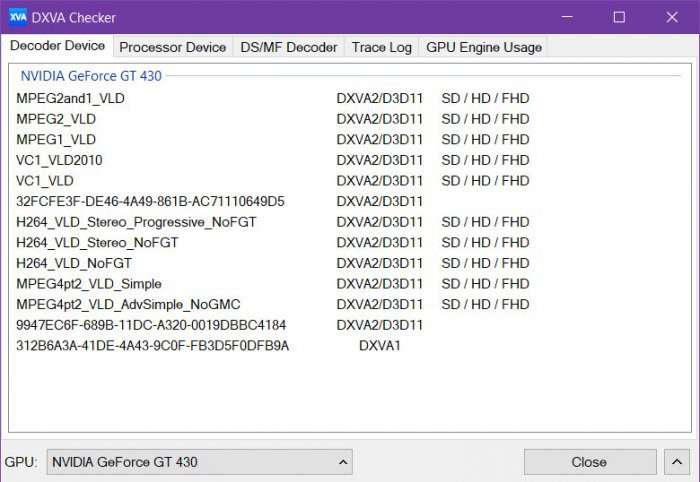Select the Decoder Device tab
Image resolution: width=700 pixels, height=482 pixels.
[58, 46]
